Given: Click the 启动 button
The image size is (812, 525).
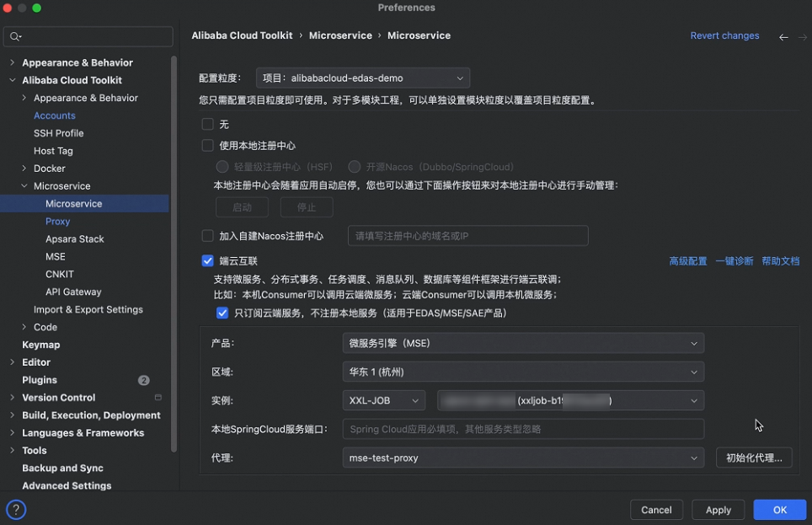Looking at the screenshot, I should click(242, 207).
